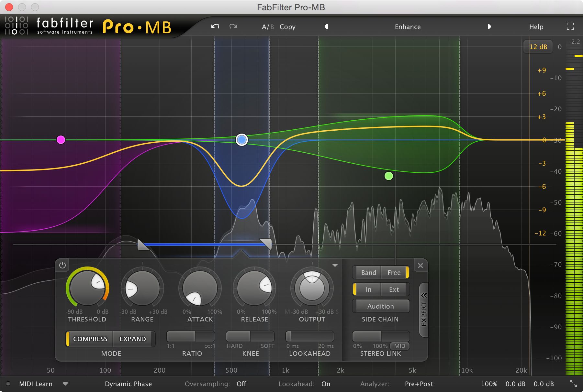Switch to the B preset slot
This screenshot has width=583, height=392.
coord(272,27)
